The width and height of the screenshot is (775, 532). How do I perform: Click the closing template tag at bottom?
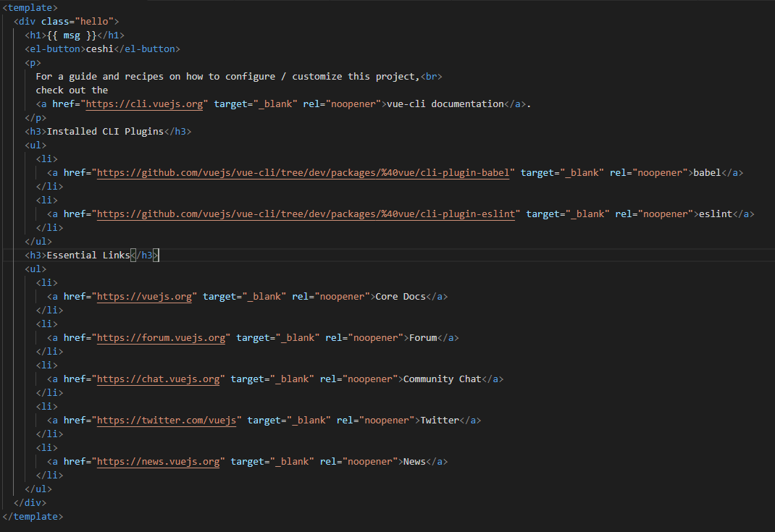[33, 517]
